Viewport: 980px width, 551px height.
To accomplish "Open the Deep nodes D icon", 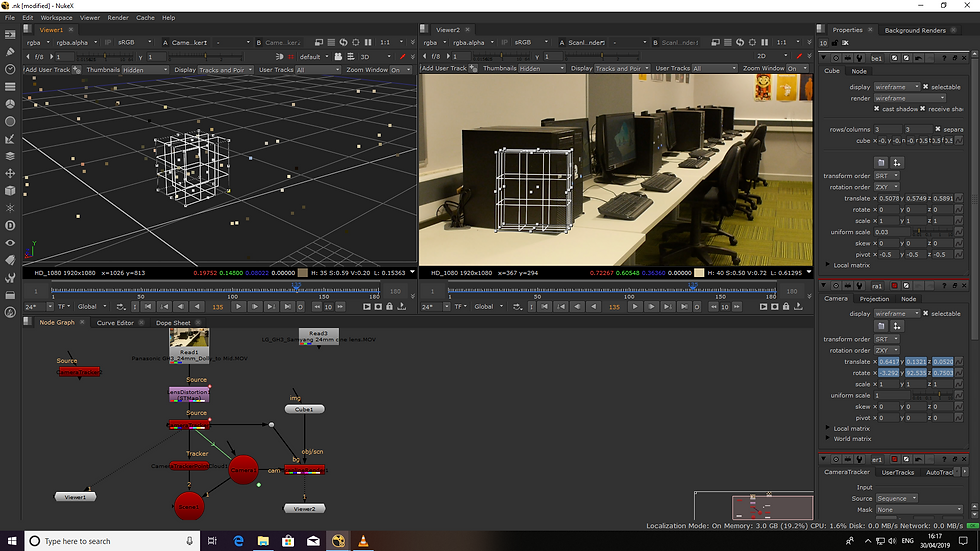I will pyautogui.click(x=10, y=226).
